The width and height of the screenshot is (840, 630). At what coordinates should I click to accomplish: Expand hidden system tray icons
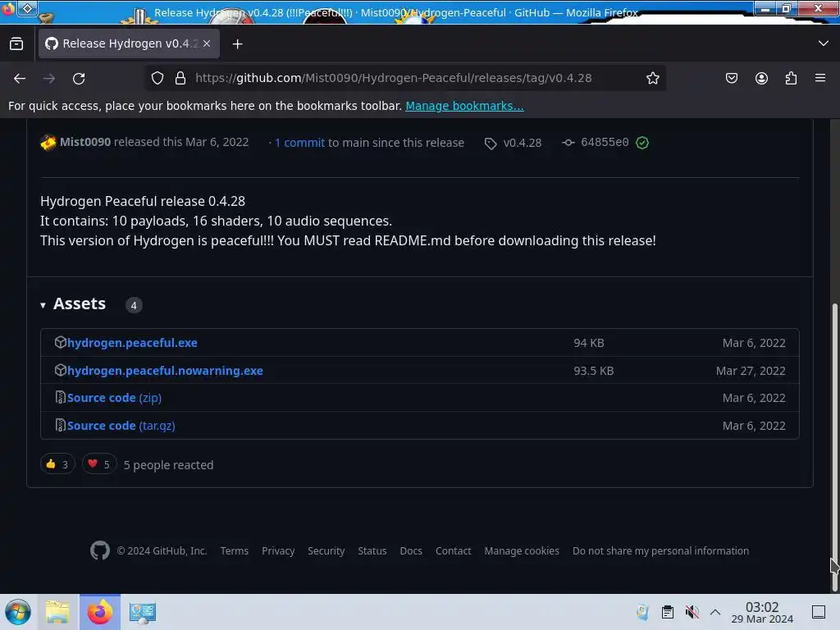(715, 612)
